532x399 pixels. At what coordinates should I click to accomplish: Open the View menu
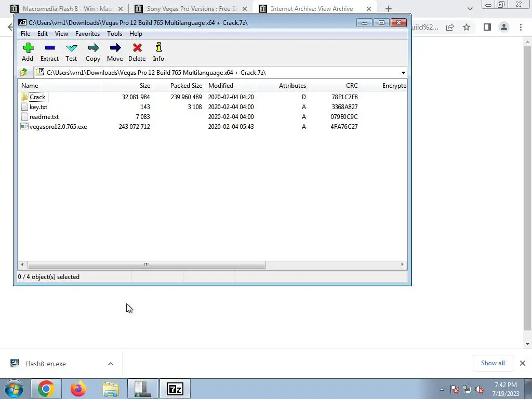pyautogui.click(x=61, y=34)
